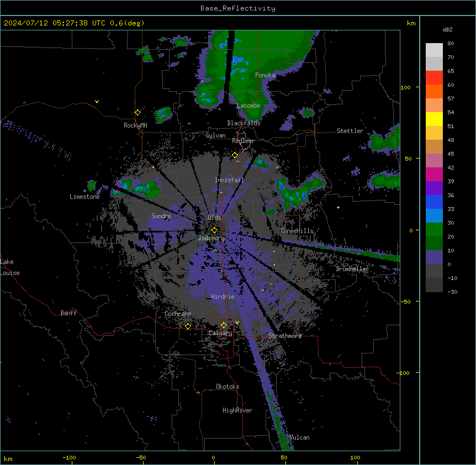Click the Ponoka city label
The image size is (476, 465).
point(265,75)
